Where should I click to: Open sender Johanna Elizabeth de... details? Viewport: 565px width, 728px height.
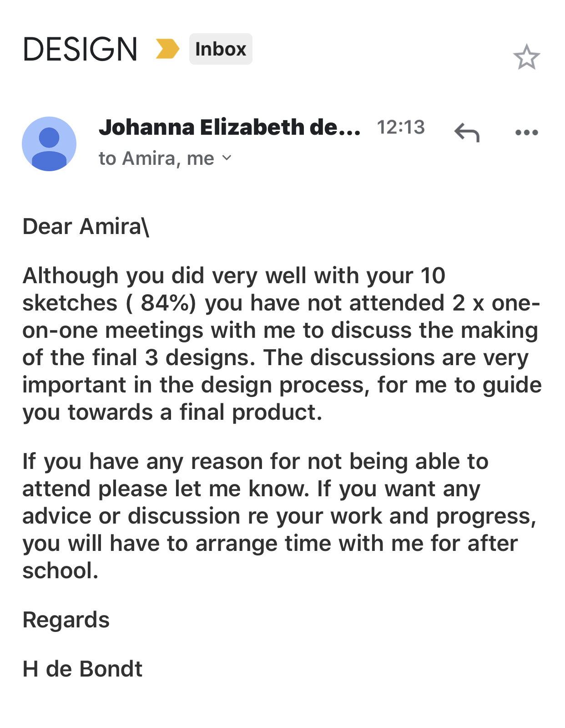(229, 127)
